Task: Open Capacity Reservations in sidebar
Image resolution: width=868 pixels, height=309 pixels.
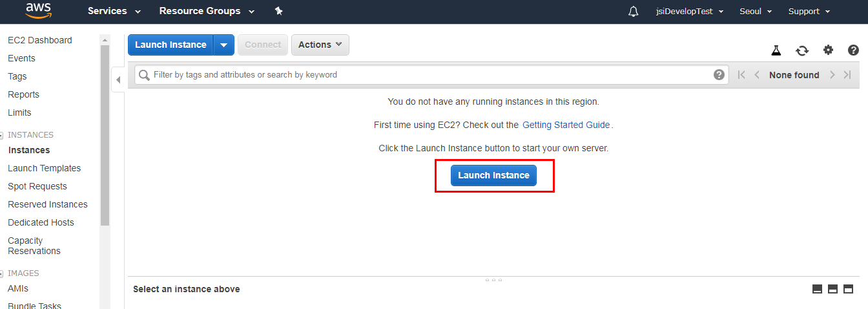Action: point(34,246)
